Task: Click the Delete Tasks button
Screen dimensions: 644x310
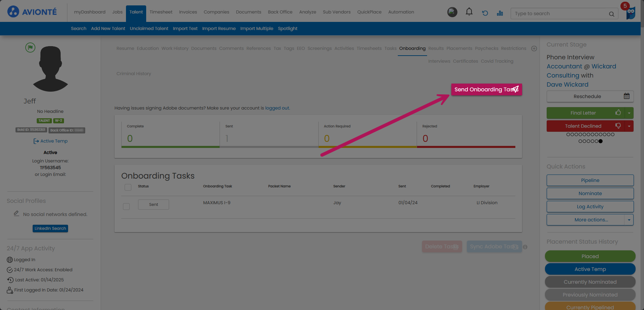Action: point(442,247)
